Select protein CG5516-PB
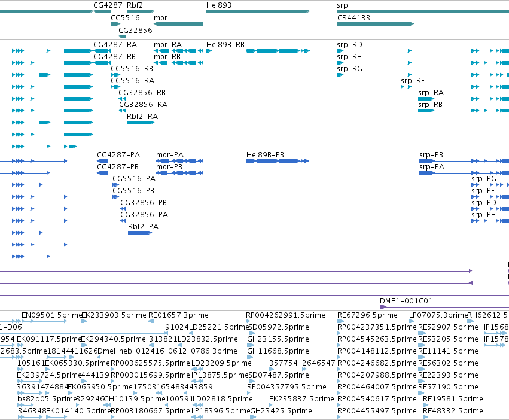 pos(116,197)
